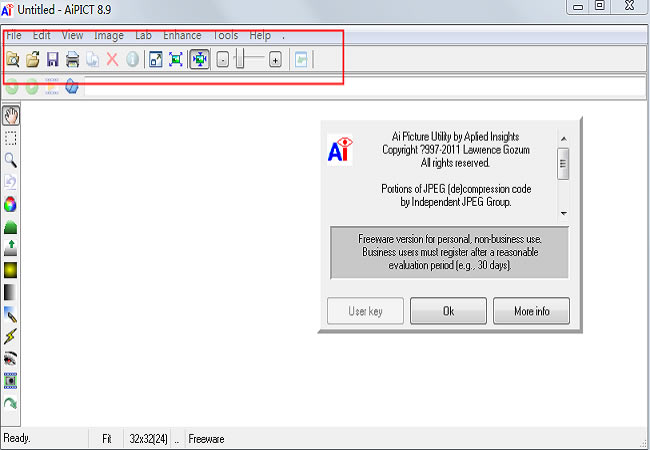The image size is (650, 450).
Task: Open the Image menu
Action: pyautogui.click(x=109, y=36)
